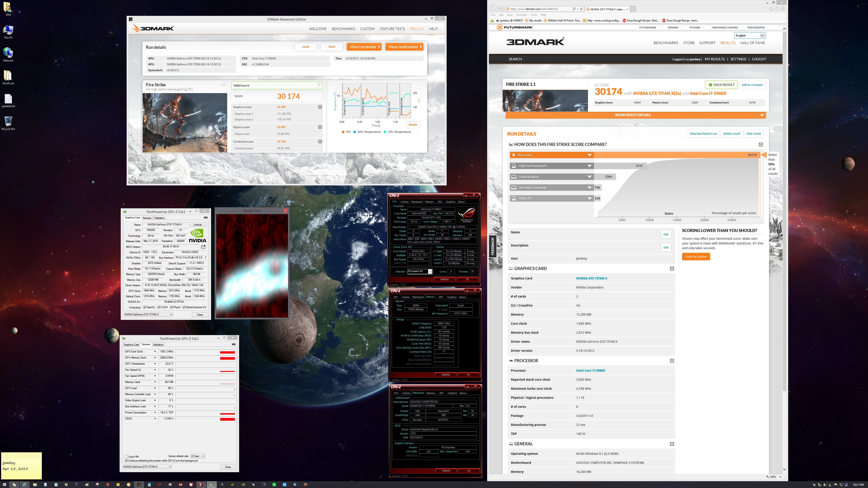Refresh the 3dmark.com page
Image resolution: width=868 pixels, height=488 pixels.
(581, 9)
